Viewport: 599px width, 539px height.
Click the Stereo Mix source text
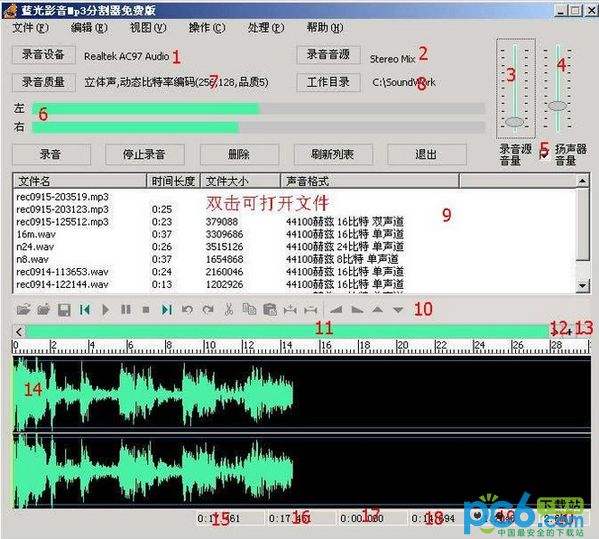392,59
